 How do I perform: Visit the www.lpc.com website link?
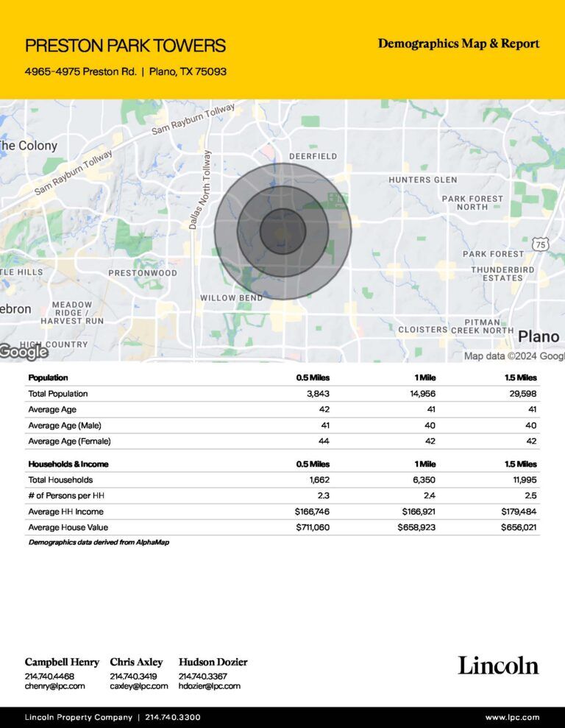coord(512,717)
